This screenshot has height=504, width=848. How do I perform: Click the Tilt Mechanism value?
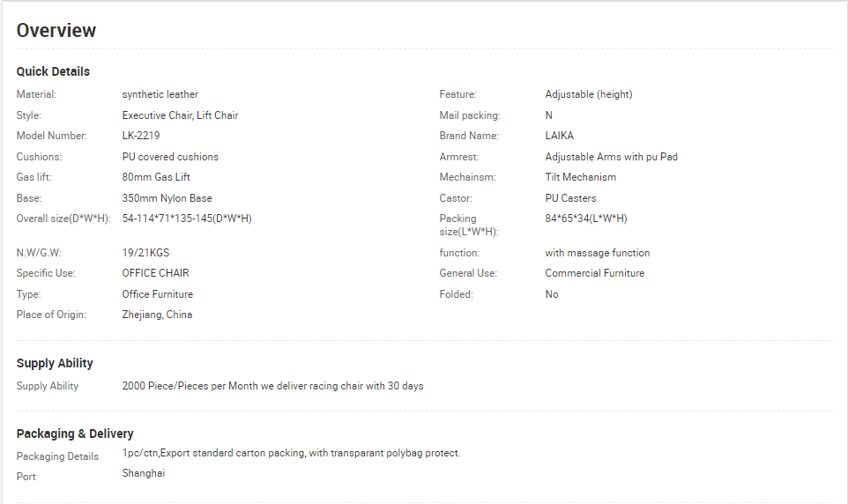click(x=580, y=177)
